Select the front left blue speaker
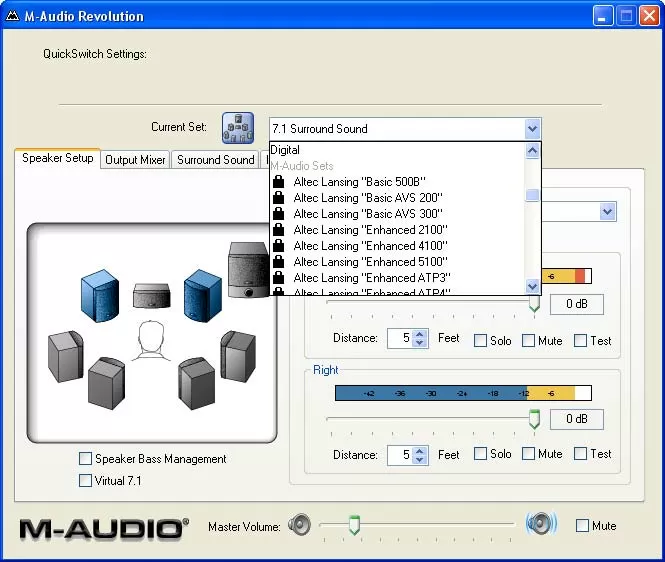The image size is (665, 562). pyautogui.click(x=100, y=296)
